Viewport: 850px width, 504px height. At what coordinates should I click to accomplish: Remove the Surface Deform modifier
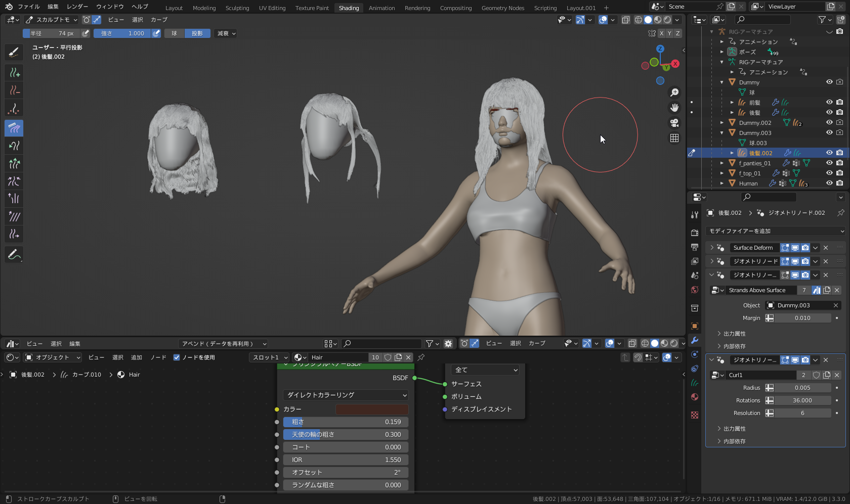[x=826, y=248]
